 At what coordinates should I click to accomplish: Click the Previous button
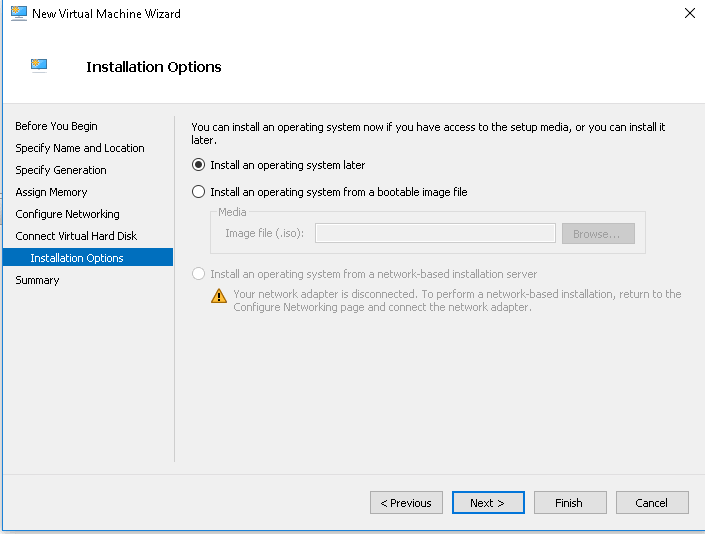click(406, 503)
